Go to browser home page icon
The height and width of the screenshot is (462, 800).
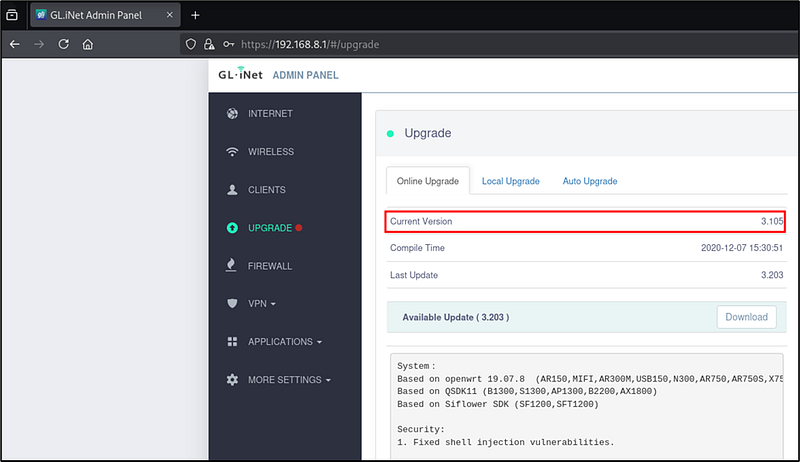[x=88, y=44]
